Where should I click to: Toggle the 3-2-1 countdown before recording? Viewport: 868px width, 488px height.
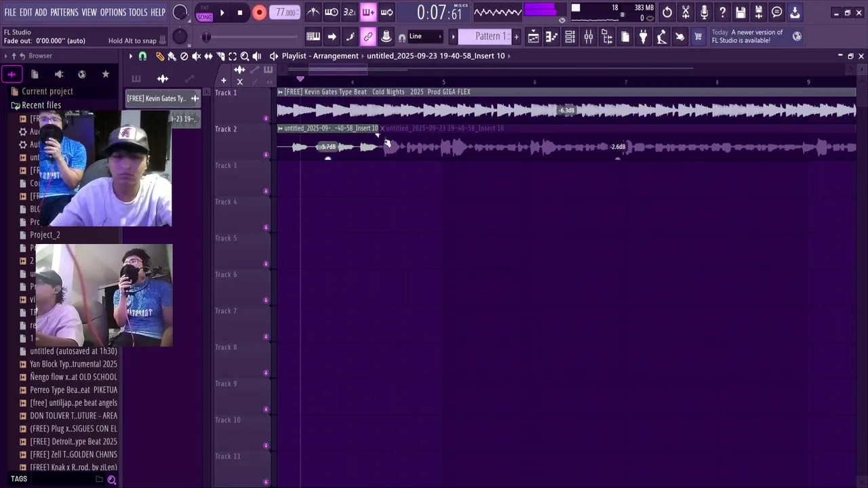click(350, 12)
